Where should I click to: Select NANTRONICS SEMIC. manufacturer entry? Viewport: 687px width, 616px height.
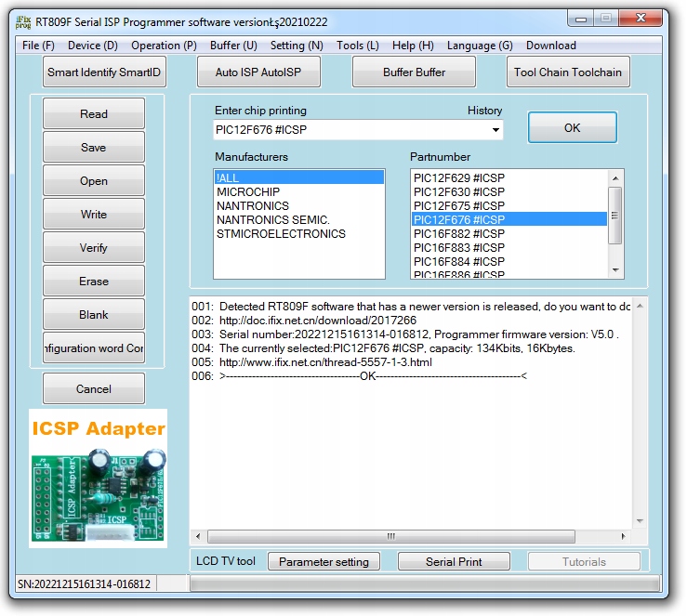click(299, 220)
